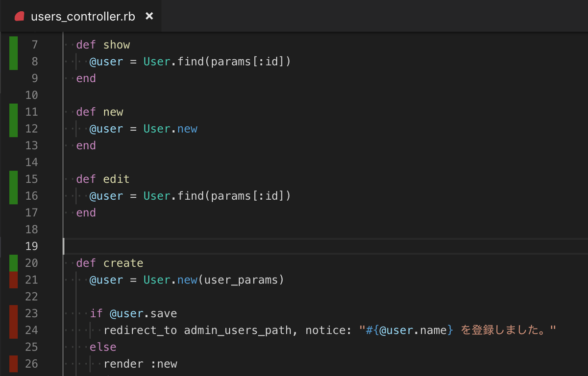
Task: Click the method name 'create' on line 20
Action: pos(123,263)
